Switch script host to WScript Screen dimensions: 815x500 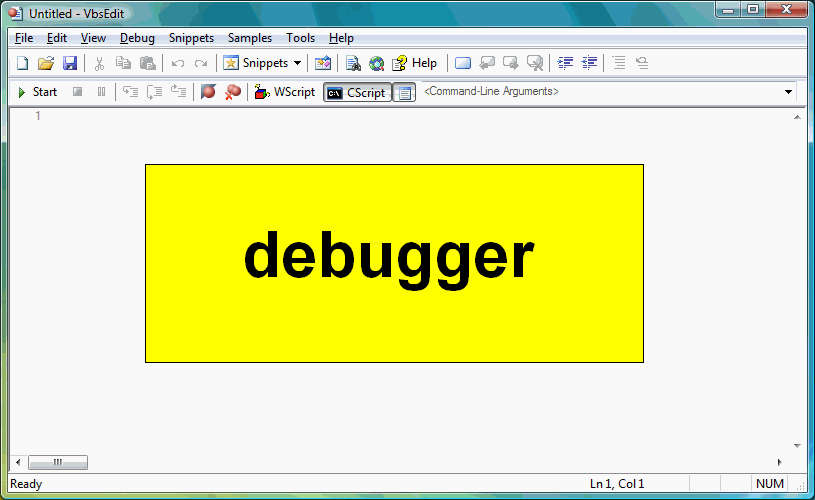285,92
